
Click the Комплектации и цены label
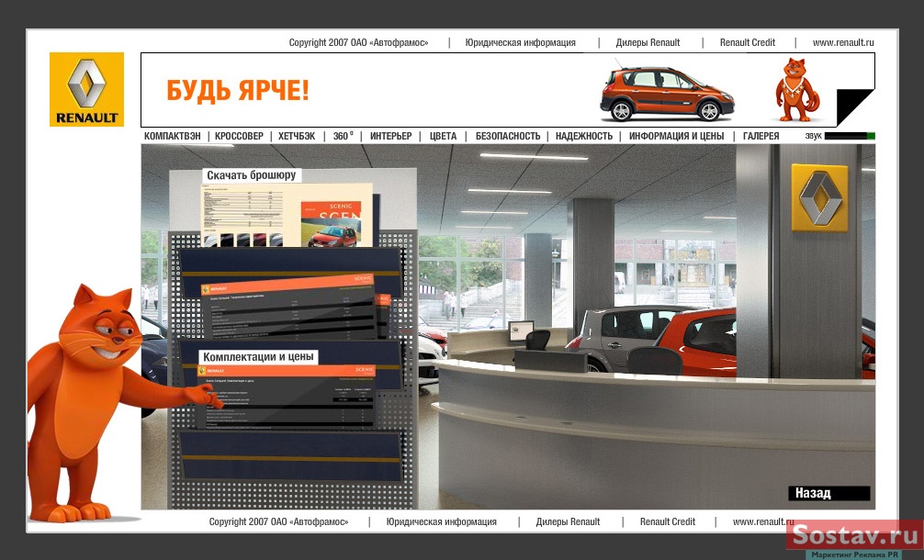(258, 357)
